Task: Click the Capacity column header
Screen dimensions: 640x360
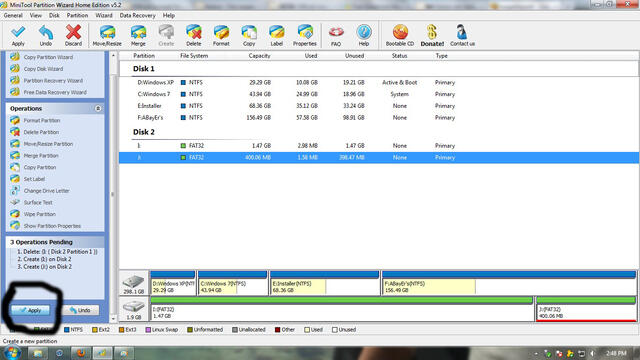Action: [260, 56]
